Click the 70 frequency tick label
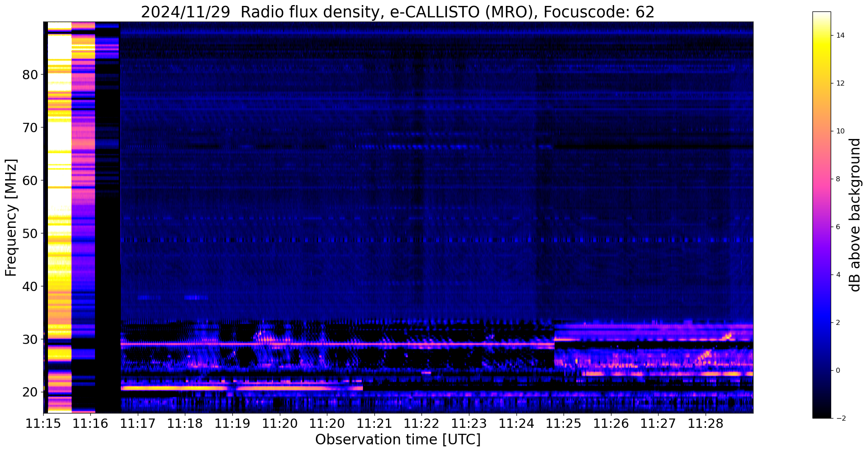Image resolution: width=868 pixels, height=452 pixels. click(x=30, y=128)
